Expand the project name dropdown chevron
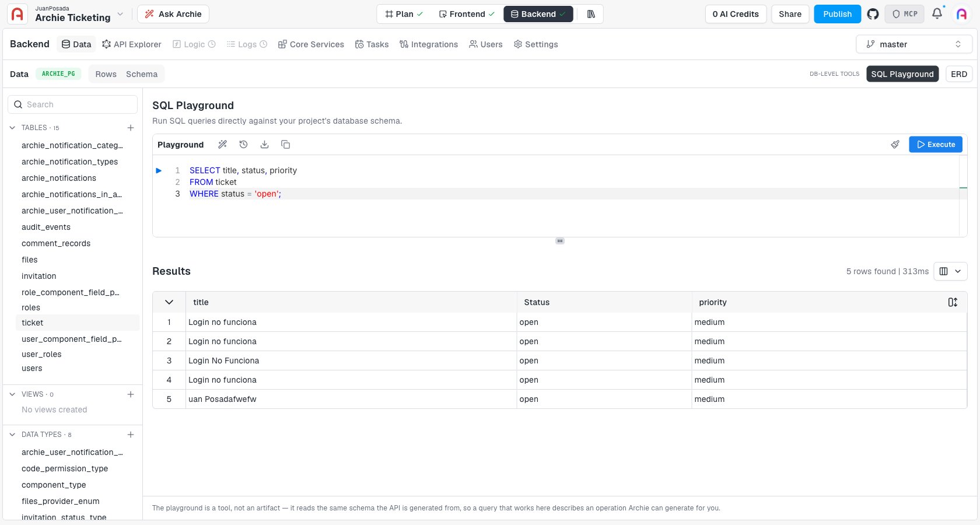The image size is (980, 525). [x=120, y=14]
